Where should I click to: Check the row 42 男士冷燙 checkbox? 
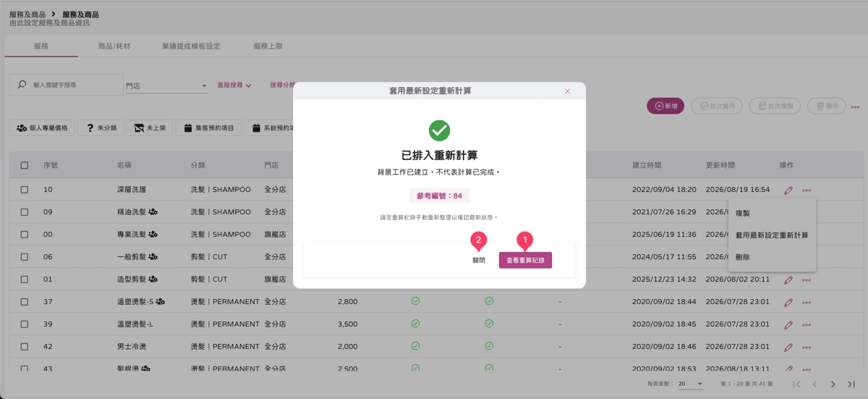(25, 346)
